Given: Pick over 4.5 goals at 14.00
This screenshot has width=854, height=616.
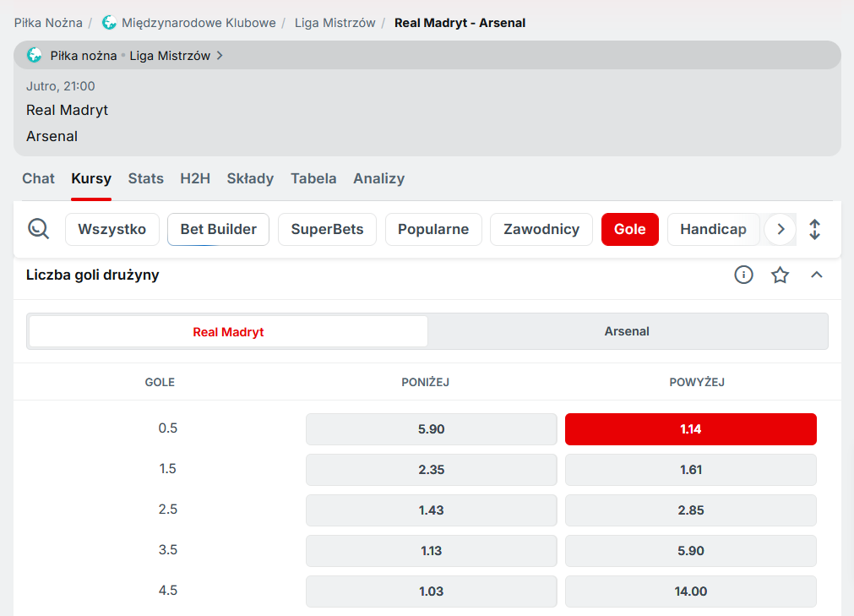Looking at the screenshot, I should tap(690, 591).
